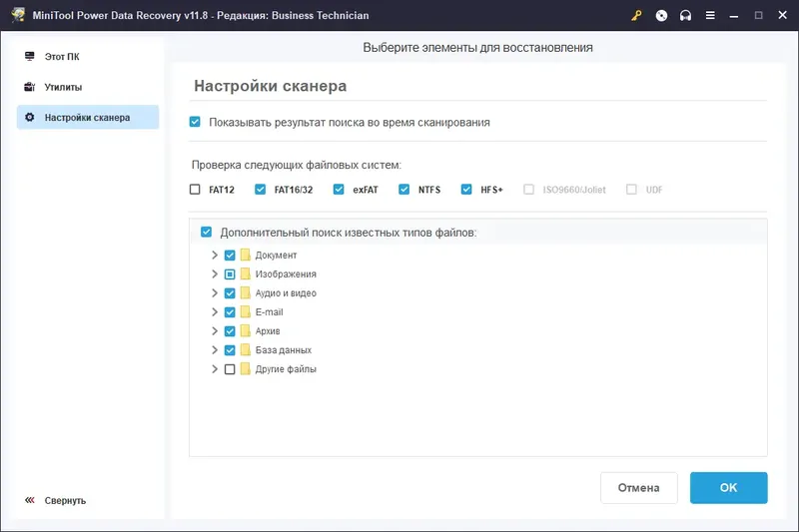This screenshot has width=799, height=532.
Task: Select Настройки сканера sidebar item
Action: tap(88, 117)
